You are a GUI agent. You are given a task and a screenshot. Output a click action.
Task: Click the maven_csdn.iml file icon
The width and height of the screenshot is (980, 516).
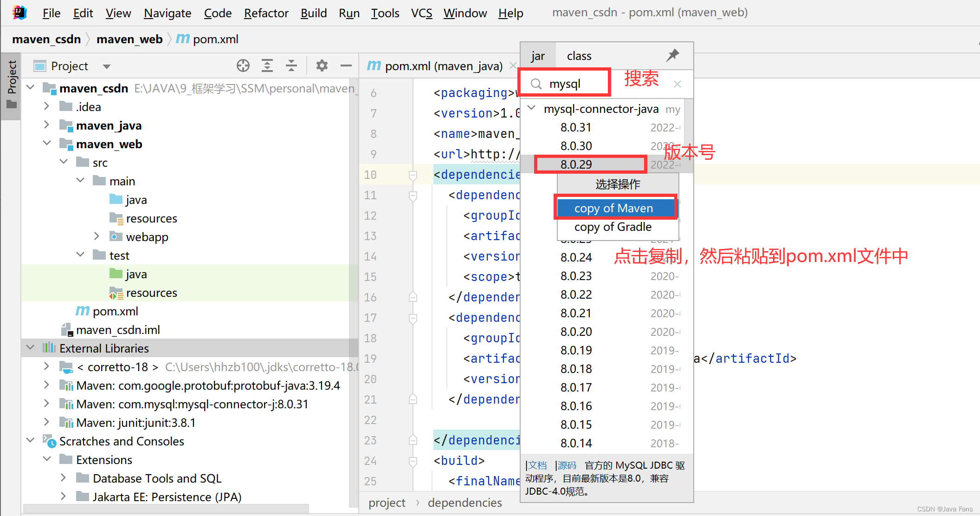click(x=67, y=330)
